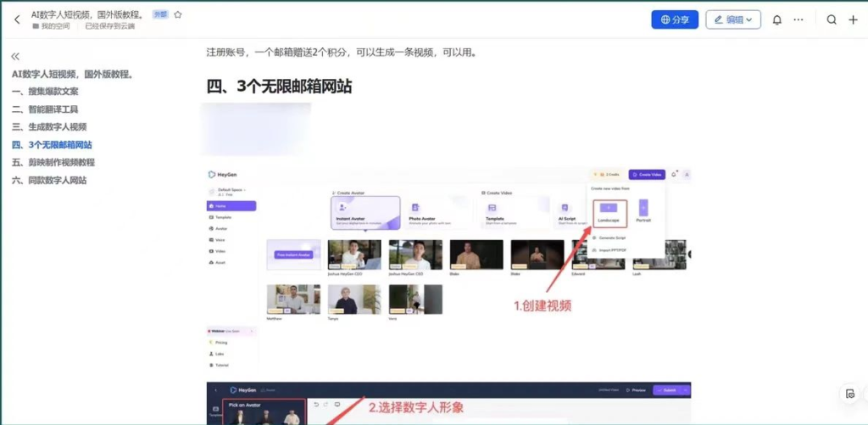Click the 外部 external tag
868x425 pixels.
pos(160,14)
